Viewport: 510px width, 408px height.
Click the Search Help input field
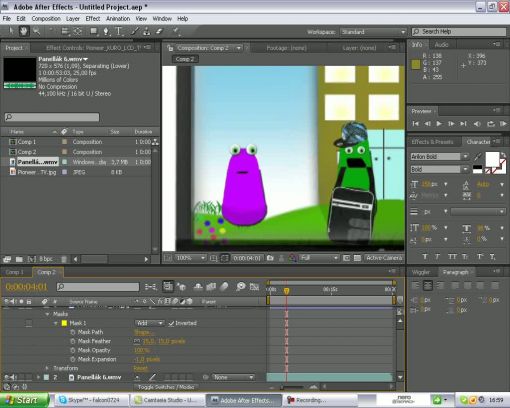(459, 32)
